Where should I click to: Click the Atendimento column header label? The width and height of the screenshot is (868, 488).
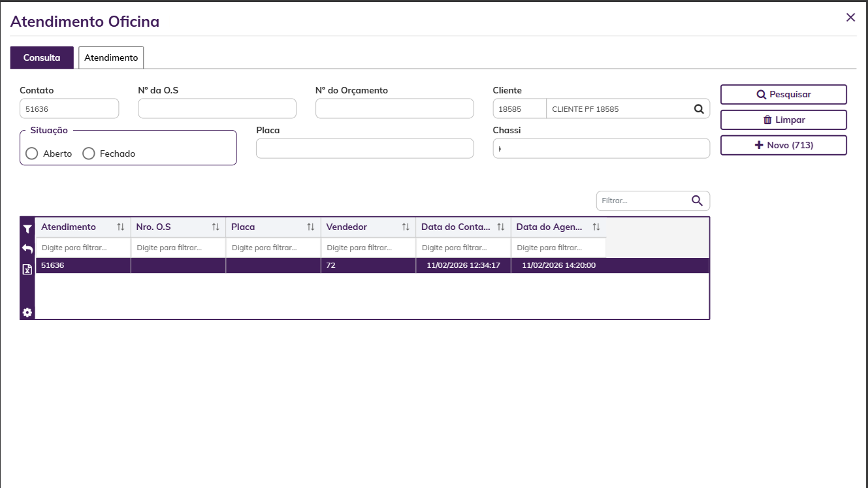coord(69,227)
